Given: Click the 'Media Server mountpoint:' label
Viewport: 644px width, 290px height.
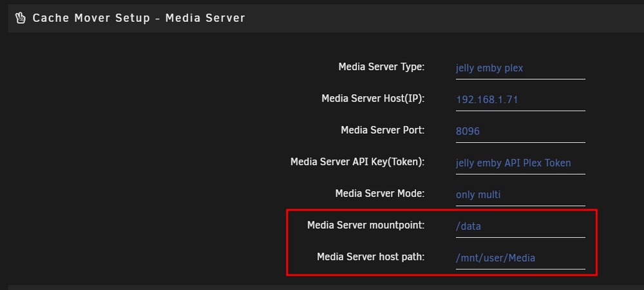Looking at the screenshot, I should pos(366,225).
